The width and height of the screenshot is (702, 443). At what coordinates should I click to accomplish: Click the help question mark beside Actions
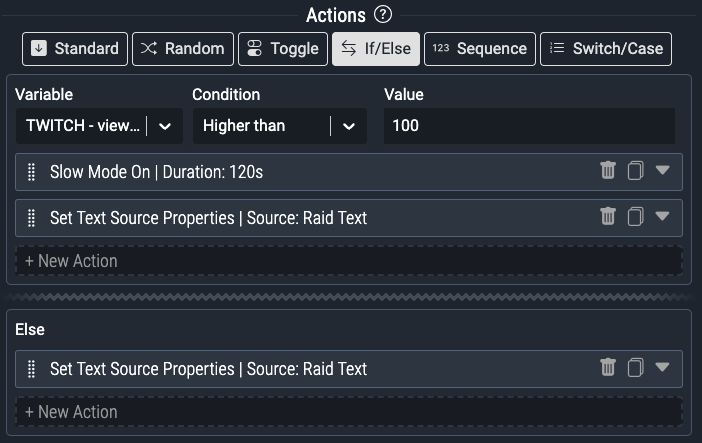pos(382,15)
